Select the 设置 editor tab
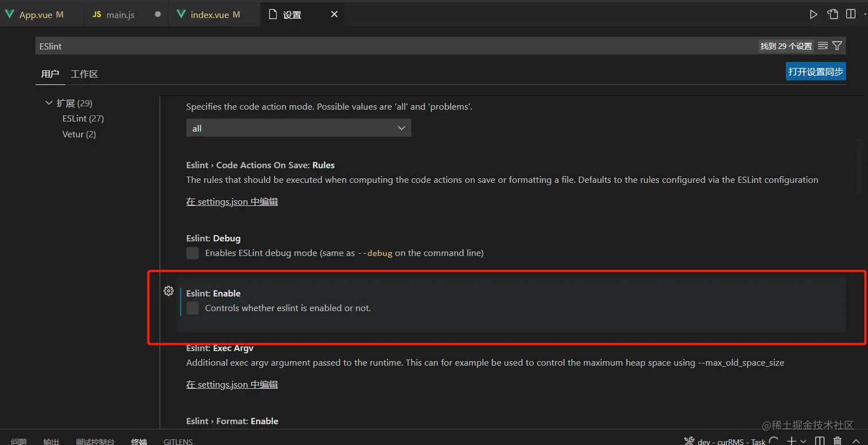Screen dimensions: 868x445 [303, 14]
